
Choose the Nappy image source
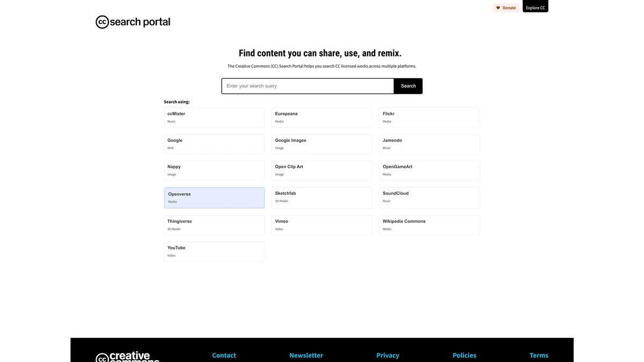coord(214,171)
